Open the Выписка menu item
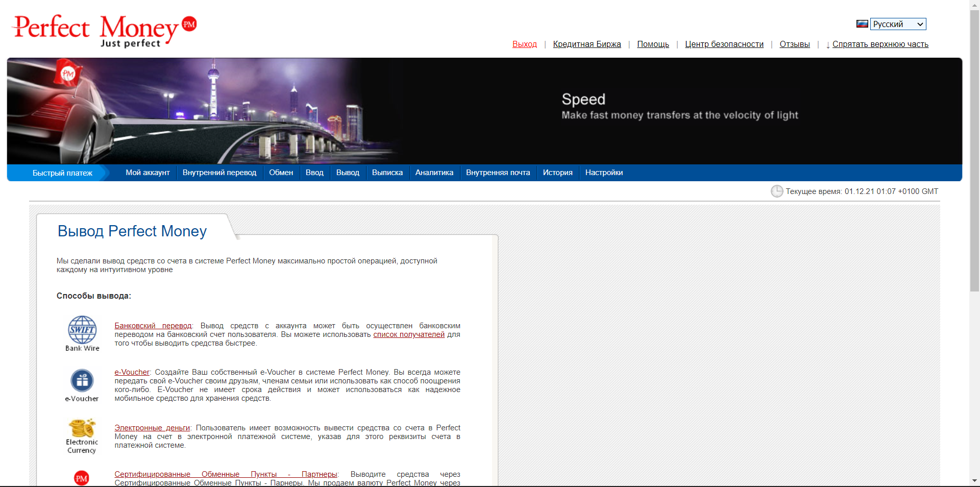The width and height of the screenshot is (980, 487). (387, 173)
